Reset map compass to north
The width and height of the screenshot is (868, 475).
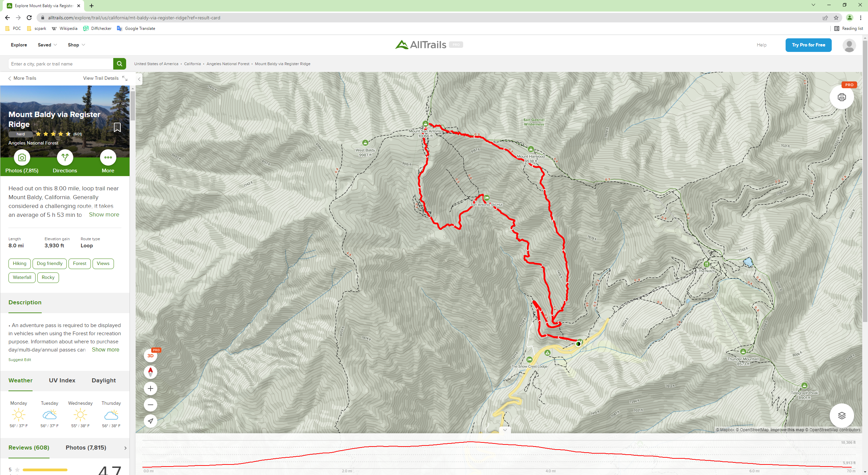(x=151, y=372)
